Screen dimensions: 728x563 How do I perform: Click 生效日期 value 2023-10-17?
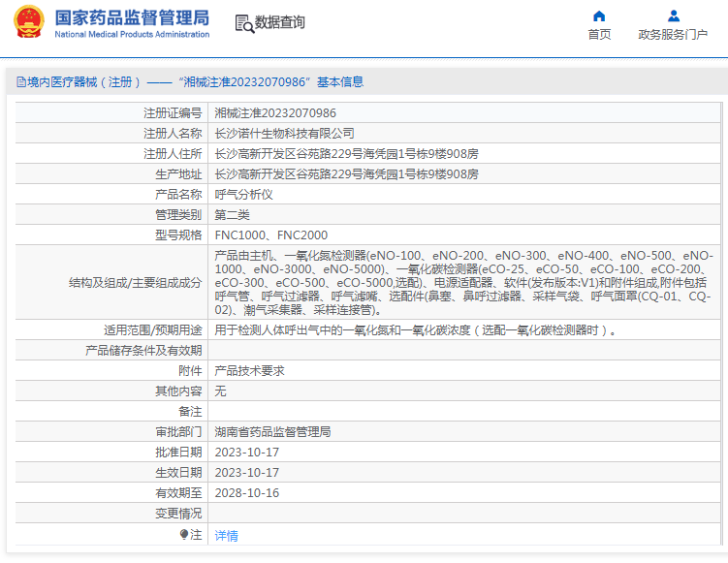click(247, 473)
